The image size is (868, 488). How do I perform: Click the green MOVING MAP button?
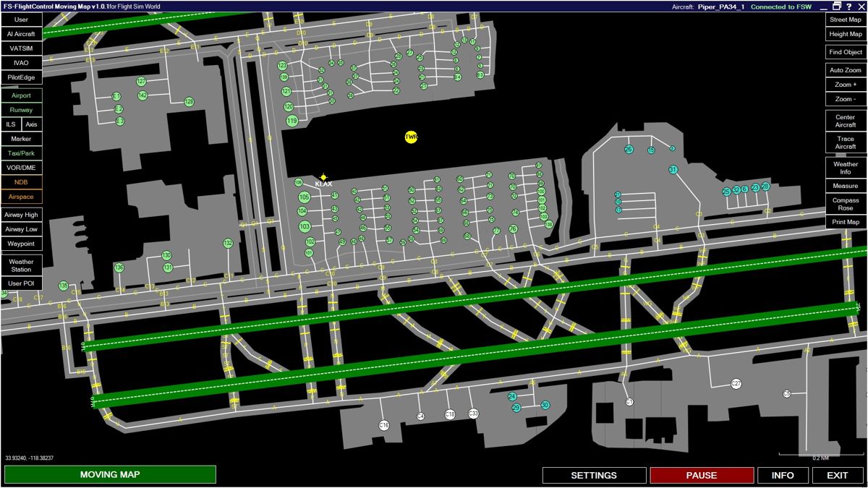click(110, 474)
